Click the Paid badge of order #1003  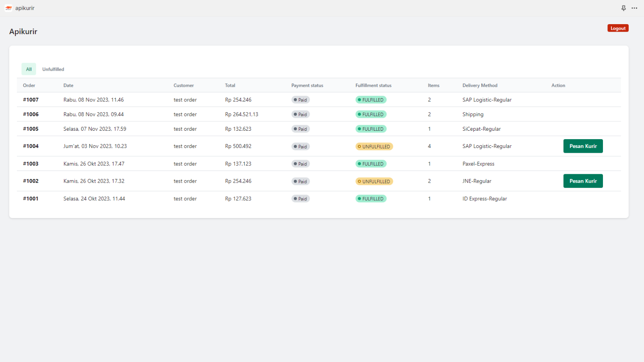pyautogui.click(x=301, y=164)
